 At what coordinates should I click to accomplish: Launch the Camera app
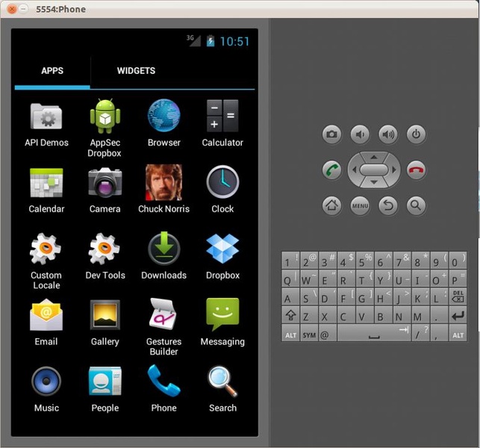coord(105,190)
